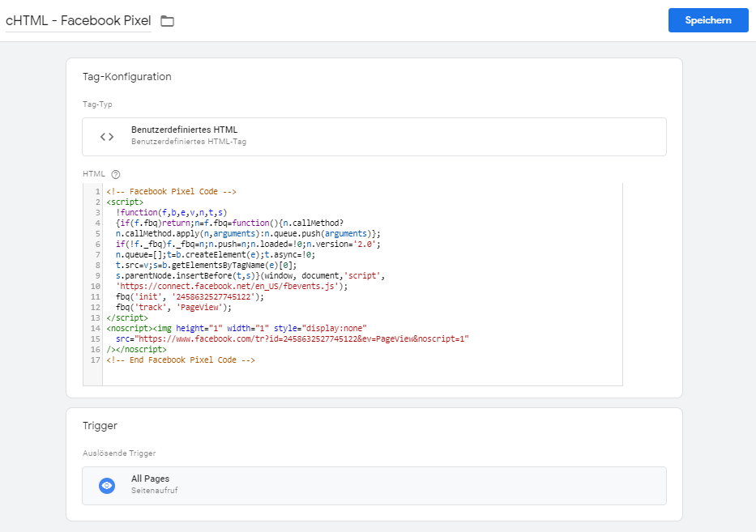This screenshot has height=532, width=756.
Task: Click the />​</noscript> closing line 16
Action: click(x=136, y=349)
